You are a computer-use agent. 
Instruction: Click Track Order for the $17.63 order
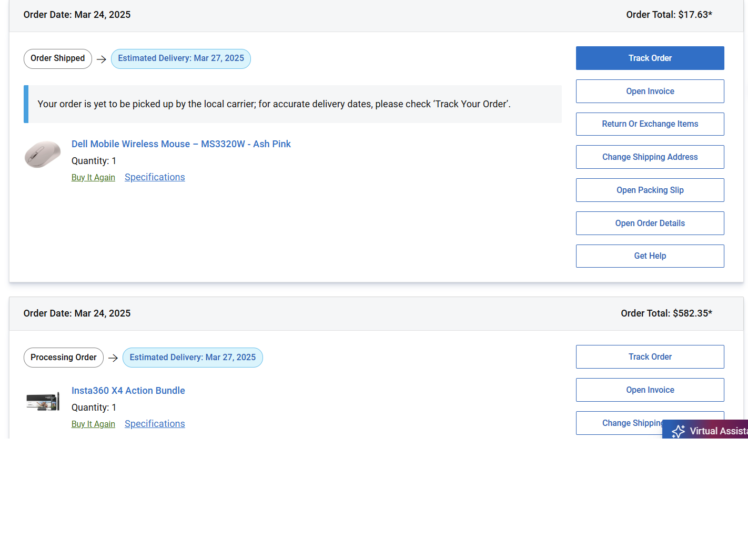(x=650, y=58)
